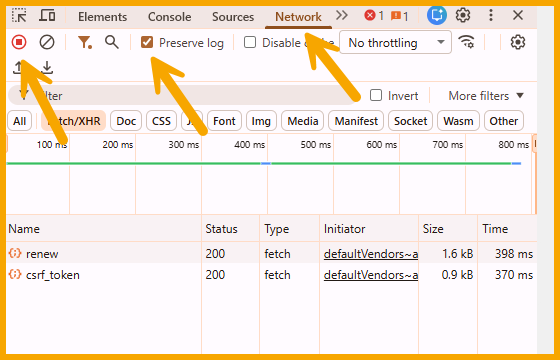
Task: Open defaultVendors initiator link for renew
Action: tap(371, 254)
